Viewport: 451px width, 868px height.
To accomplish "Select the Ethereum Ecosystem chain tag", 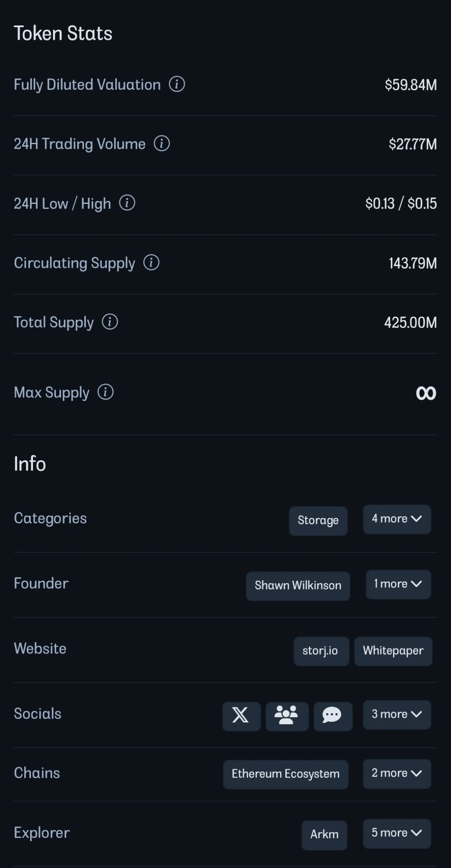I will (x=285, y=774).
